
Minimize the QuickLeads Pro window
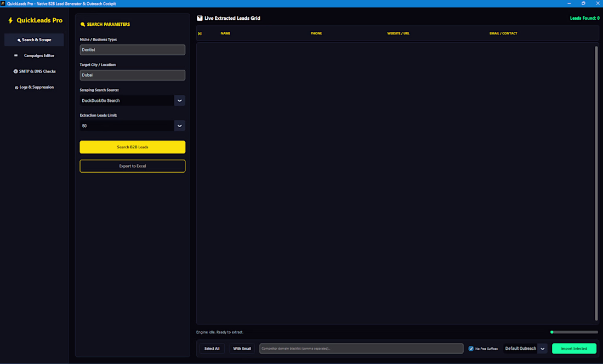(569, 3)
